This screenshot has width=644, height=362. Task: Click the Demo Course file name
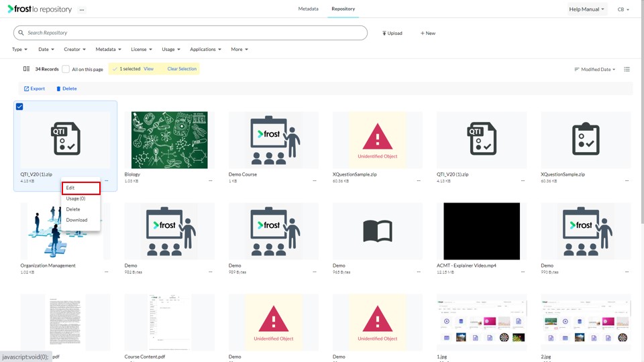[x=242, y=174]
